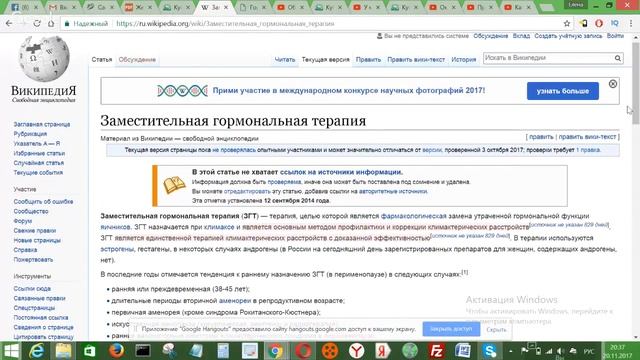
Task: Switch to Google Chrome taskbar icon
Action: point(276,351)
